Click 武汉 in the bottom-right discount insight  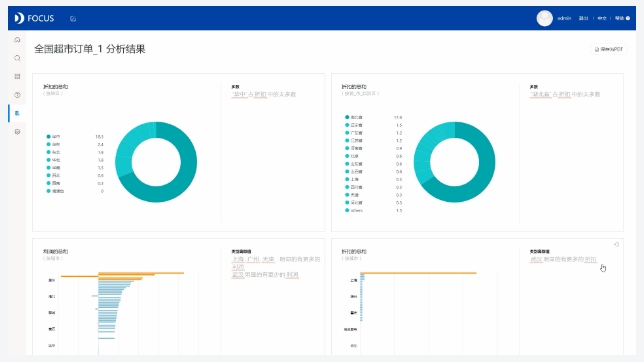(536, 259)
